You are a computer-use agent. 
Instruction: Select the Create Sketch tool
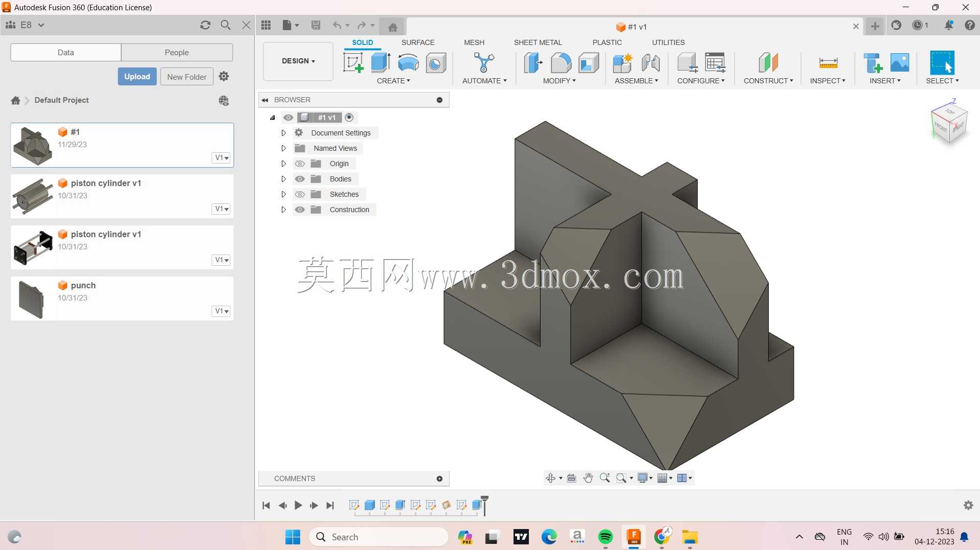point(353,63)
